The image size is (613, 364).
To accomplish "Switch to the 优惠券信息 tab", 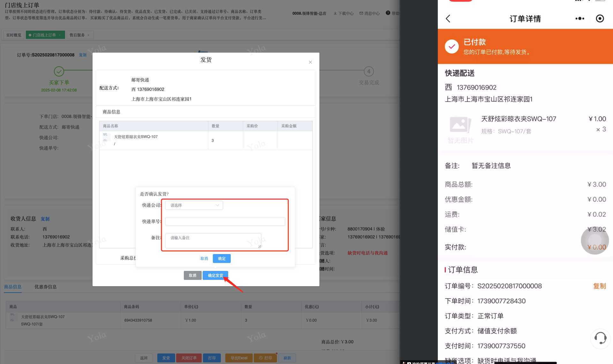I will tap(45, 287).
